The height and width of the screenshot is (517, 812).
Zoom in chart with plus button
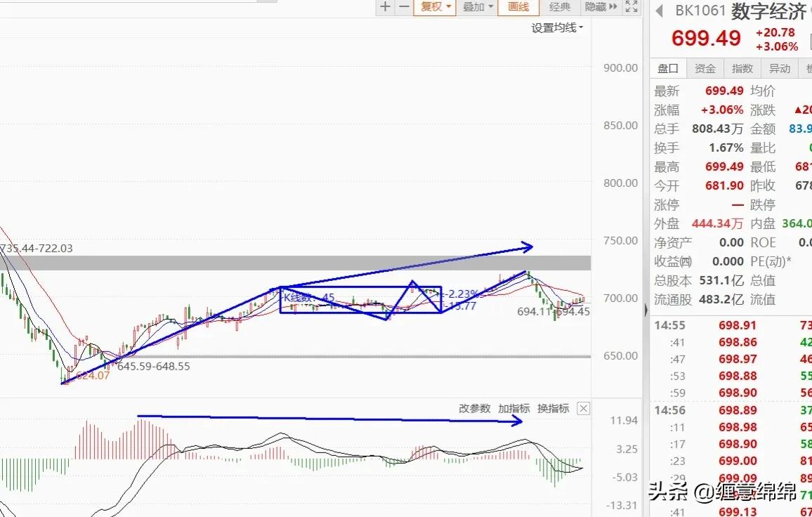385,7
